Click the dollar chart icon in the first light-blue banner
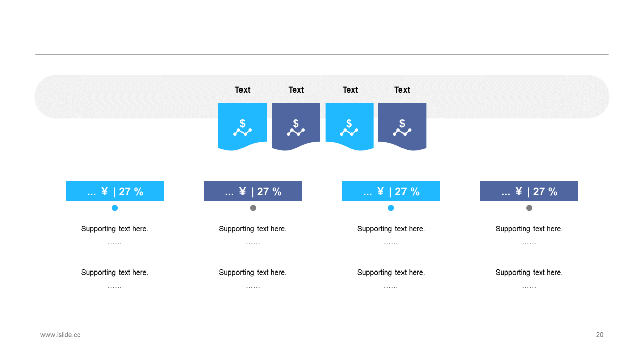Screen dimensions: 644x362 [243, 127]
